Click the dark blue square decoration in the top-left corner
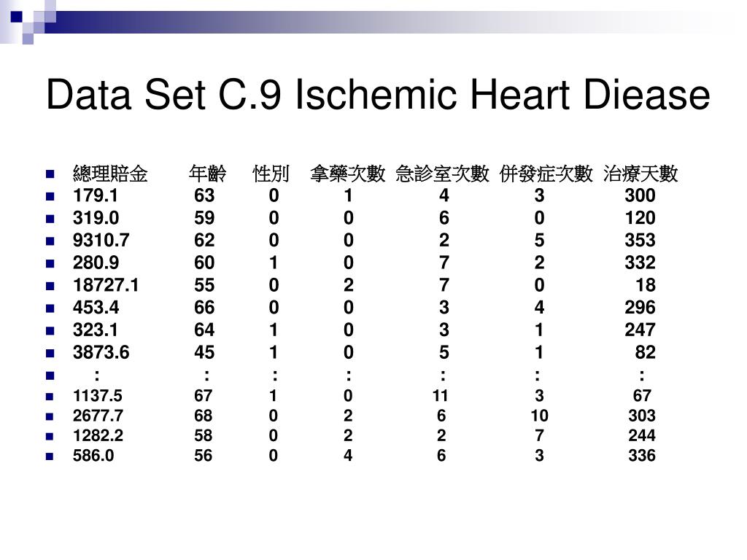The width and height of the screenshot is (747, 560). (17, 17)
